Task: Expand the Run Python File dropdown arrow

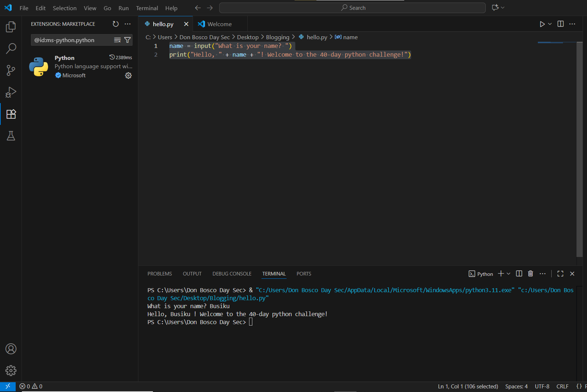Action: coord(550,24)
